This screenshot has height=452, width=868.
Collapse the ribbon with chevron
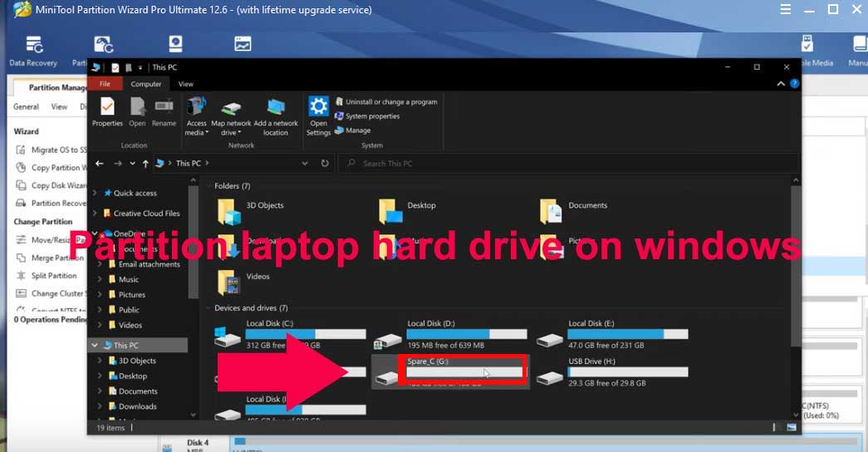781,84
